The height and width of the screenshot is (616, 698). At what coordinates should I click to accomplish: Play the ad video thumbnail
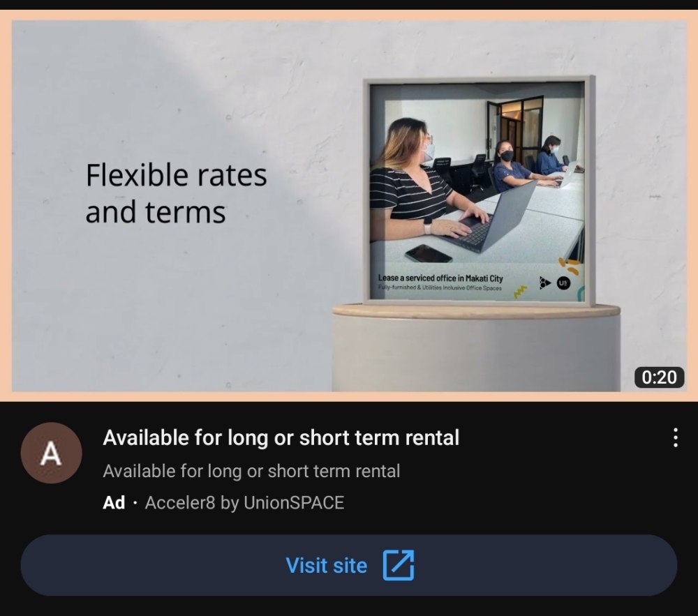[349, 206]
